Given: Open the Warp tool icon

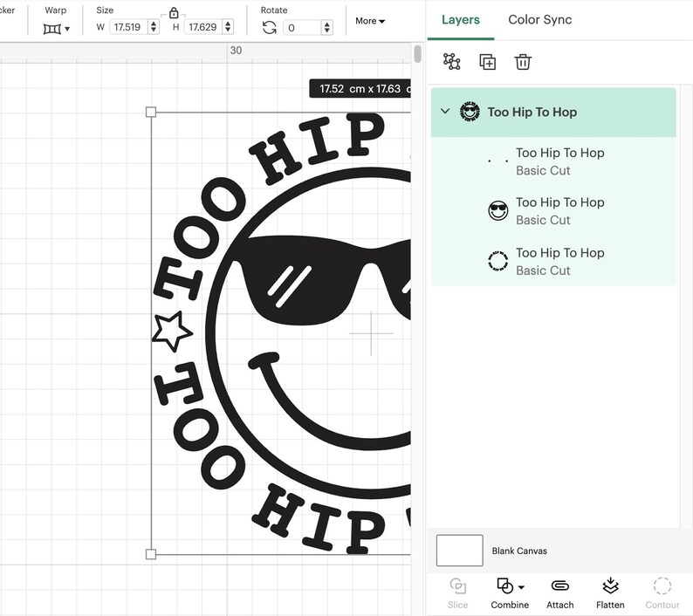Looking at the screenshot, I should tap(51, 29).
